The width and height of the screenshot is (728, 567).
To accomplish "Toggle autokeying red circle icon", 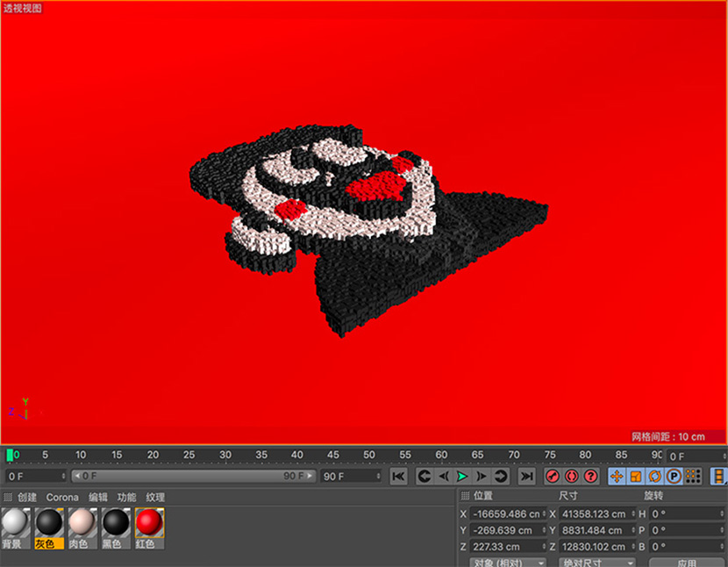I will (x=572, y=477).
